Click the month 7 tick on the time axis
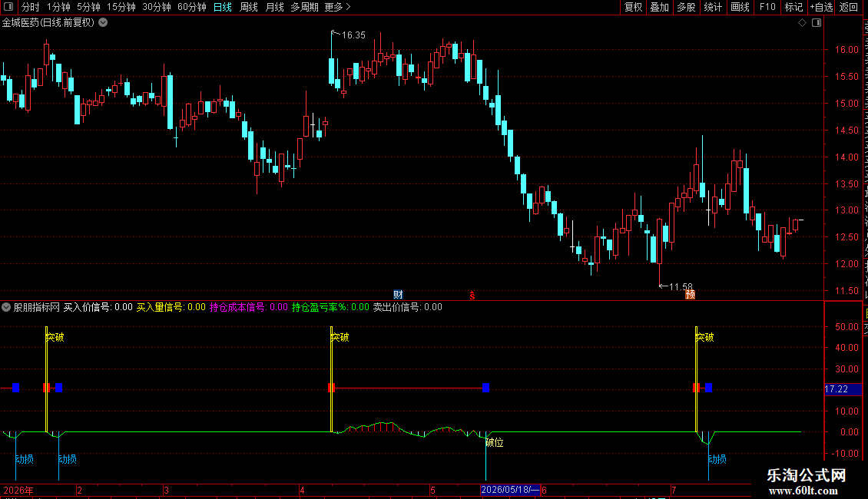Screen dimensions: 868x499 point(674,490)
